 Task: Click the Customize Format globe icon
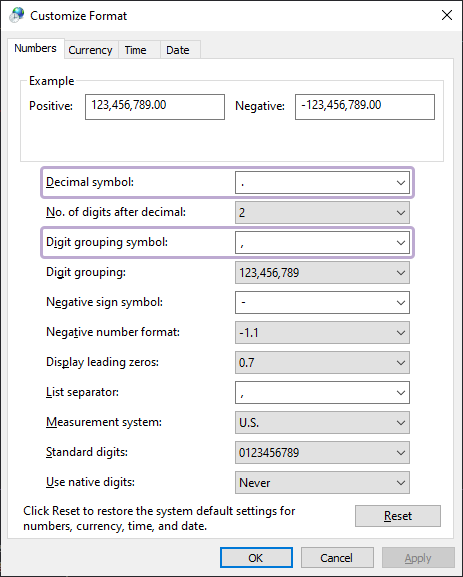click(17, 15)
